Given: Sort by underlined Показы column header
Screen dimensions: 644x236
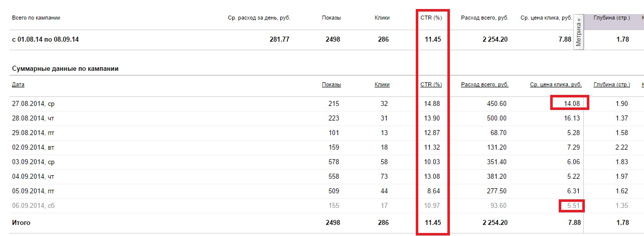Looking at the screenshot, I should click(x=331, y=85).
